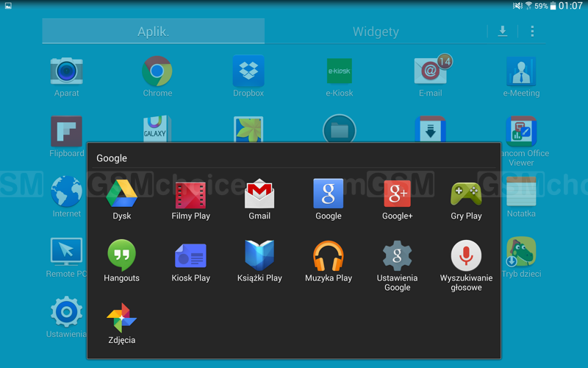Switch to the Widgety tab

pyautogui.click(x=376, y=32)
